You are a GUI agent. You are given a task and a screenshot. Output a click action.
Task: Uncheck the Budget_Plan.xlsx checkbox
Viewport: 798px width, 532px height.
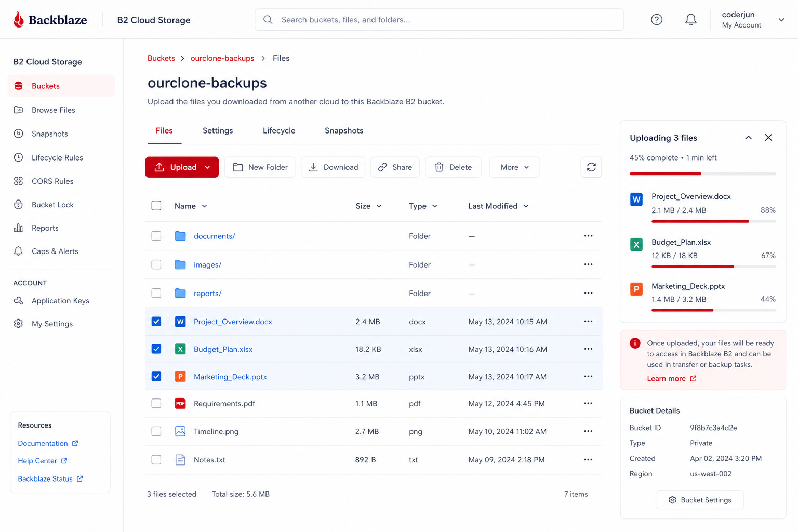156,349
